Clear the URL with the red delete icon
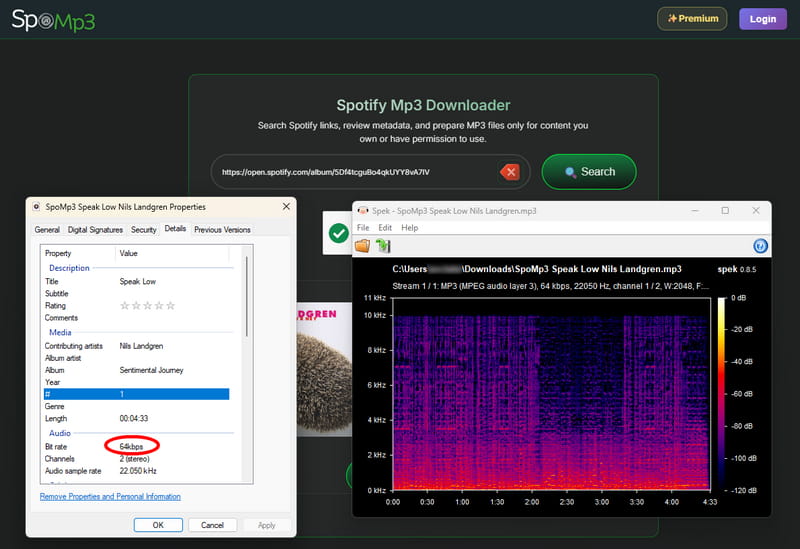This screenshot has width=800, height=549. click(x=510, y=172)
